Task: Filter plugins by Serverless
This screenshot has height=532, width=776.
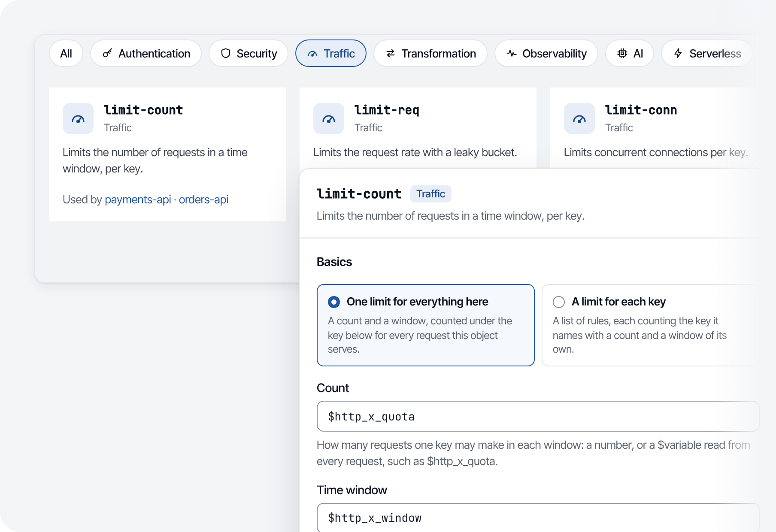Action: click(707, 53)
